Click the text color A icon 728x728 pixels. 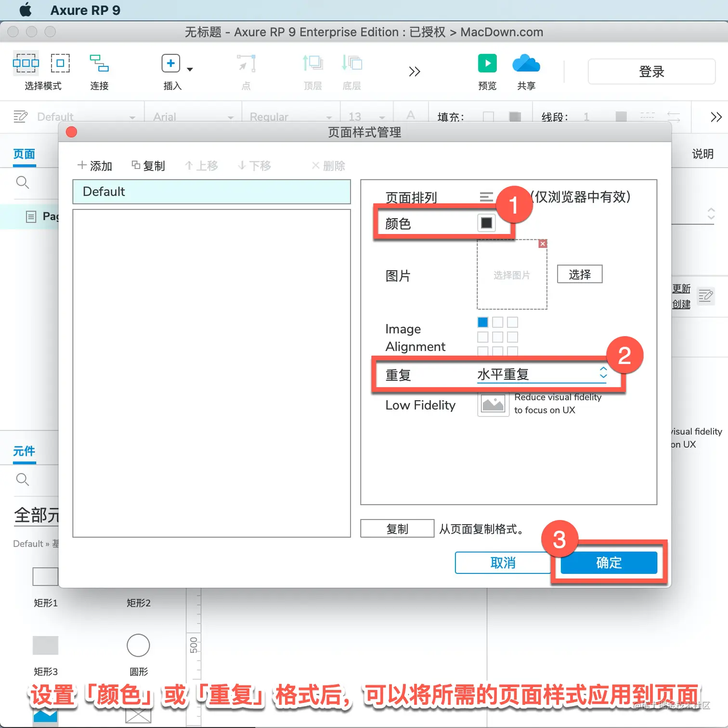411,116
